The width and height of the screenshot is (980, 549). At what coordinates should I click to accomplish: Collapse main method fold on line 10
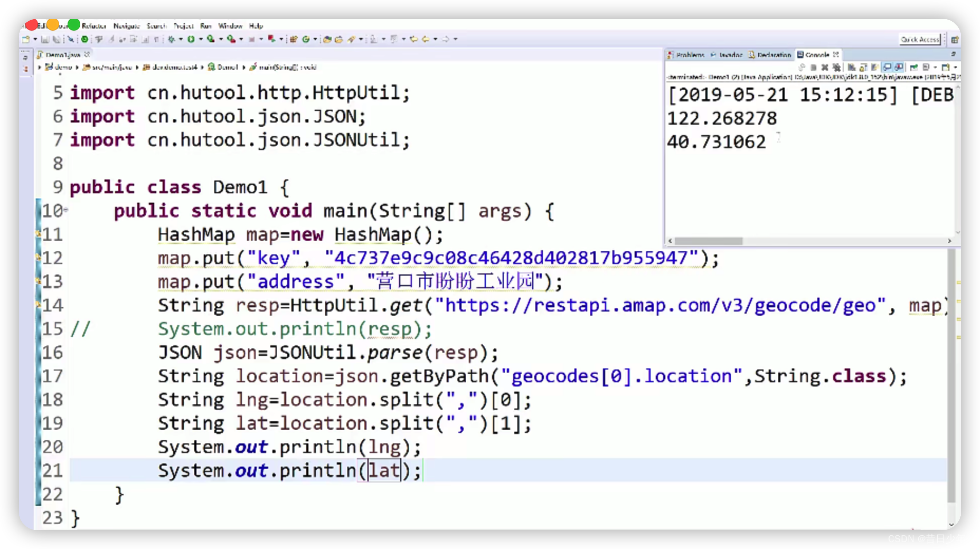65,210
